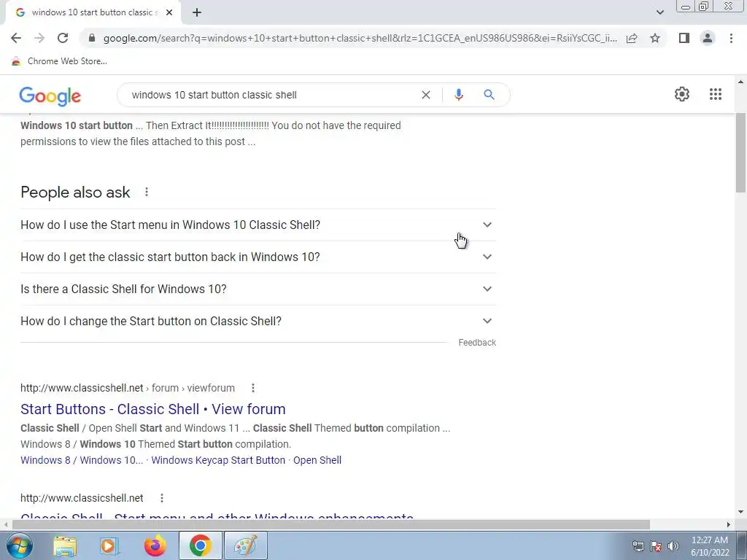The height and width of the screenshot is (560, 747).
Task: Open the 'Open Shell' sitelink
Action: point(317,460)
